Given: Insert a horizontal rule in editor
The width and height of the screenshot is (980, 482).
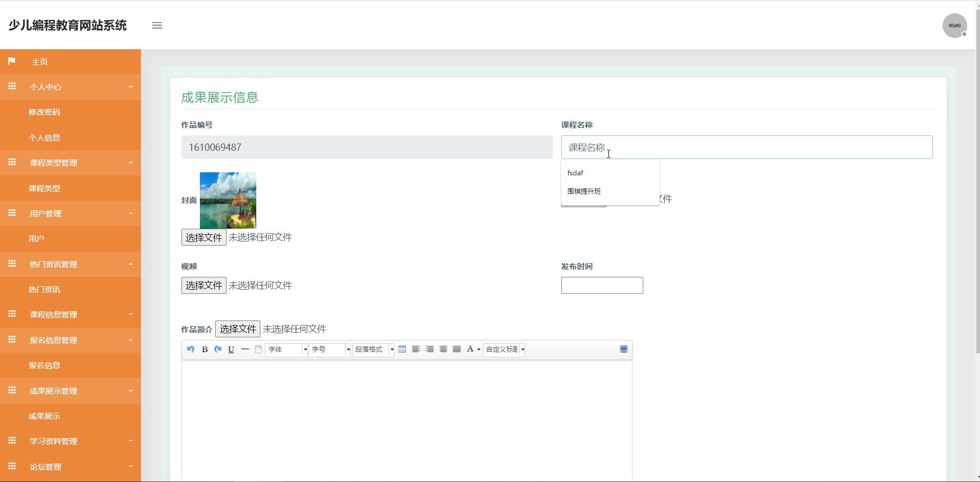Looking at the screenshot, I should (245, 349).
